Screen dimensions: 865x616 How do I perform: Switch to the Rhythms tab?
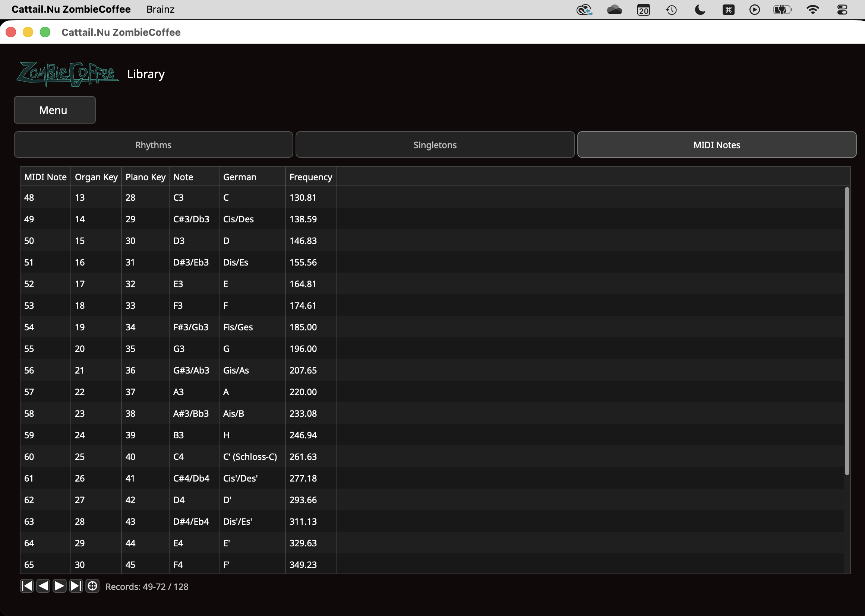(153, 145)
